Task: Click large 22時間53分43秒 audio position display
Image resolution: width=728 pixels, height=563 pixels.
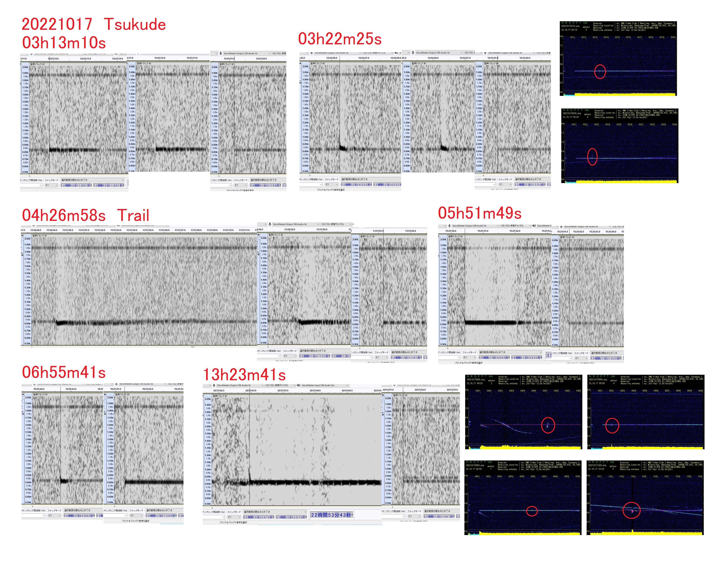Action: pos(331,515)
